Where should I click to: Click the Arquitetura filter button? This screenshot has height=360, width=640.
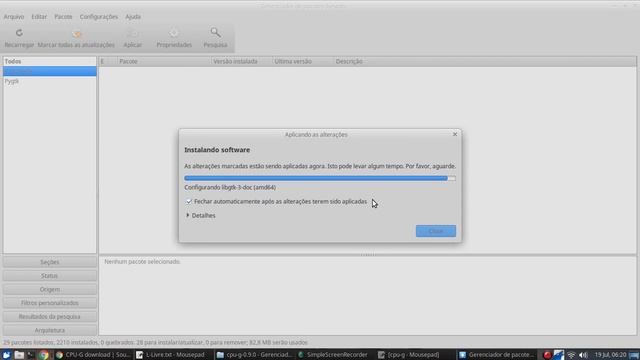(x=50, y=330)
